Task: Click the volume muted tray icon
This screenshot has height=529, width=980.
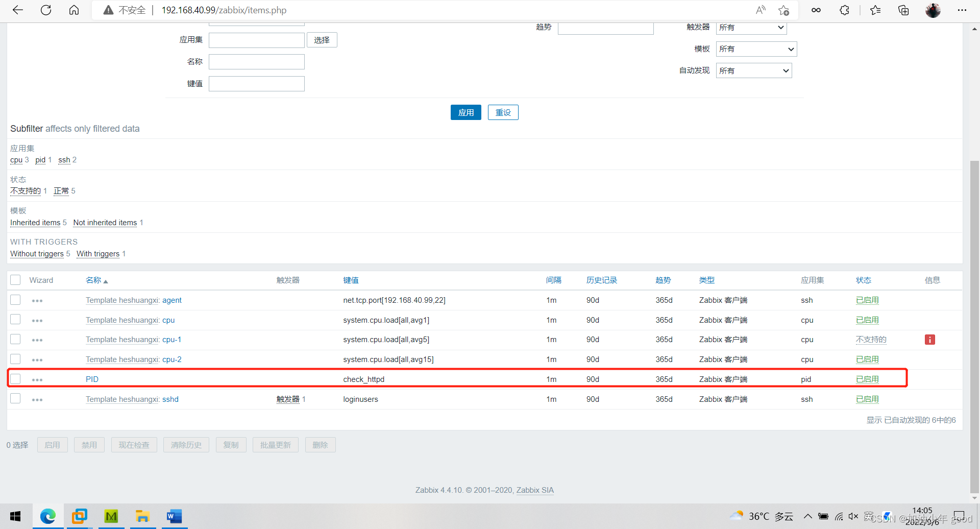Action: point(853,516)
